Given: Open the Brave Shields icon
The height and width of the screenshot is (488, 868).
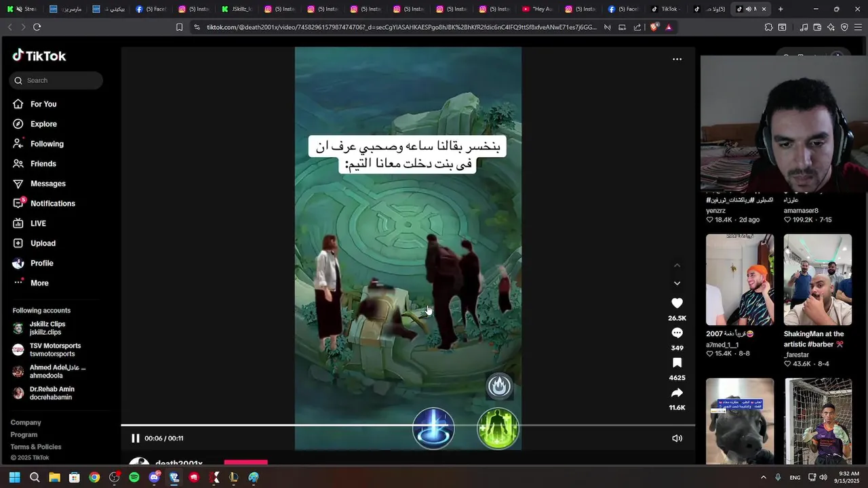Looking at the screenshot, I should pyautogui.click(x=654, y=27).
